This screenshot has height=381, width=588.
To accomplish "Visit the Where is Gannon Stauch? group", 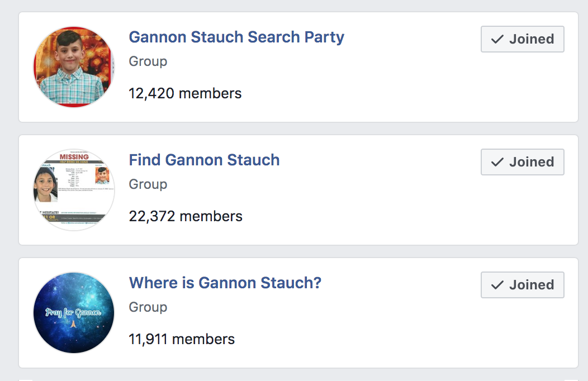I will pyautogui.click(x=225, y=283).
